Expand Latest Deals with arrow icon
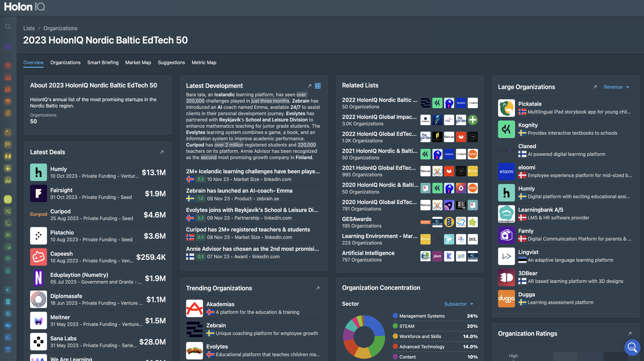The image size is (644, 361). pyautogui.click(x=162, y=152)
